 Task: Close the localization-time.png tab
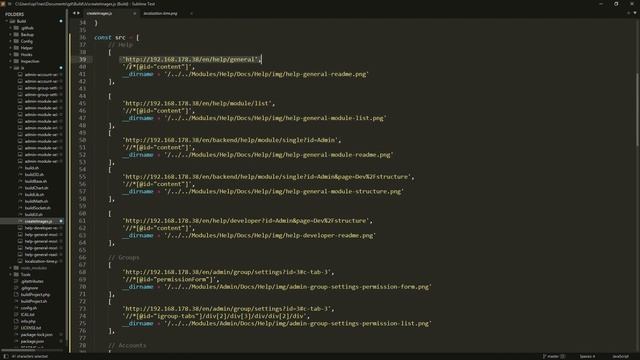pos(191,13)
